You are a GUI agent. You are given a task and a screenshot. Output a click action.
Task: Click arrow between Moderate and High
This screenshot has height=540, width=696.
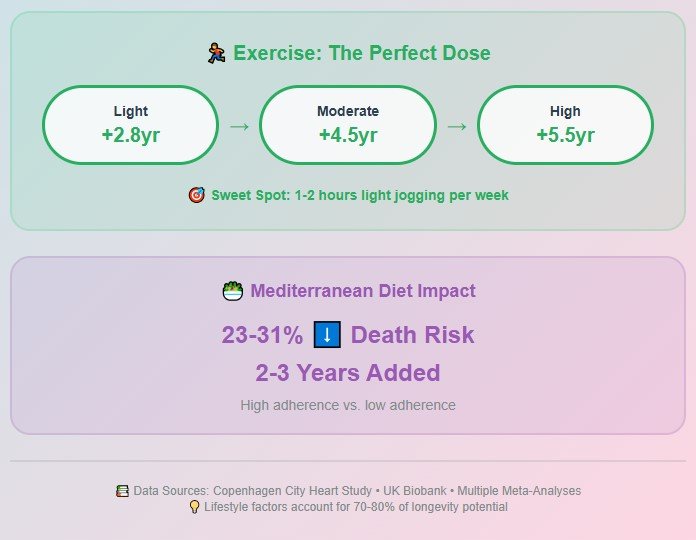pyautogui.click(x=457, y=127)
